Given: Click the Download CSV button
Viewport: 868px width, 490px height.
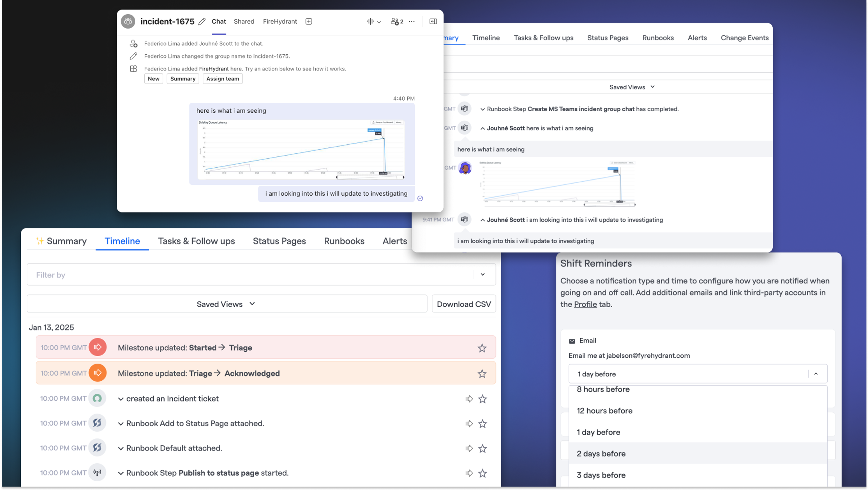Looking at the screenshot, I should point(464,304).
